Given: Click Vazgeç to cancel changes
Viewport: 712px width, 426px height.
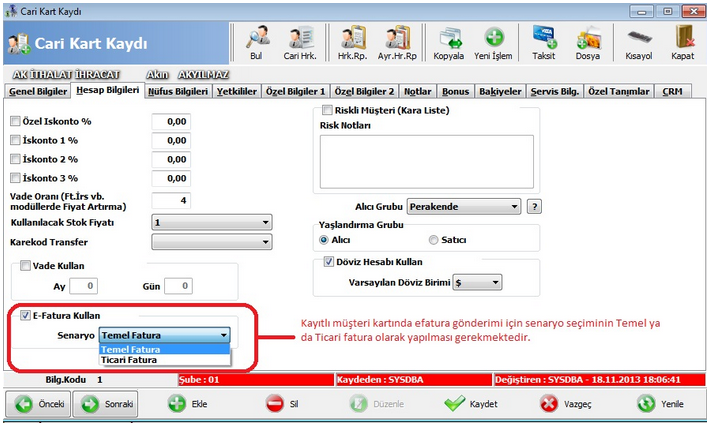Looking at the screenshot, I should 566,404.
